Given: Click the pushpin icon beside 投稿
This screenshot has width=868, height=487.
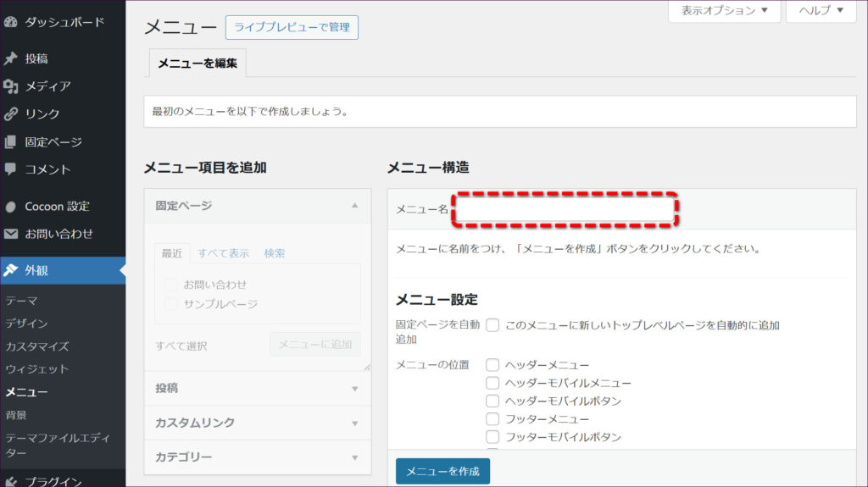Looking at the screenshot, I should (x=11, y=58).
